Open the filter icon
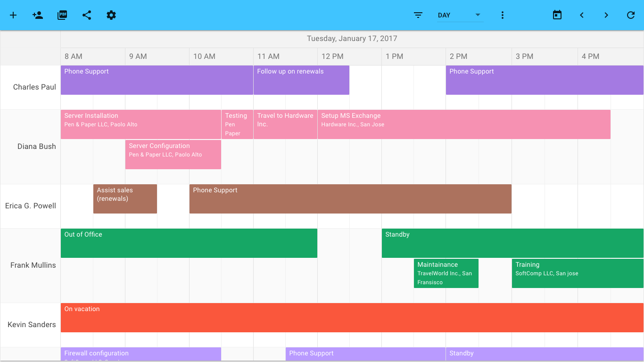 click(x=418, y=15)
